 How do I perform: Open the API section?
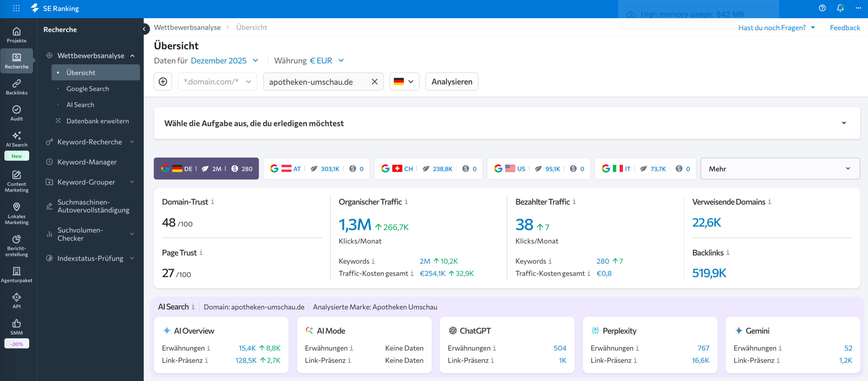click(17, 300)
